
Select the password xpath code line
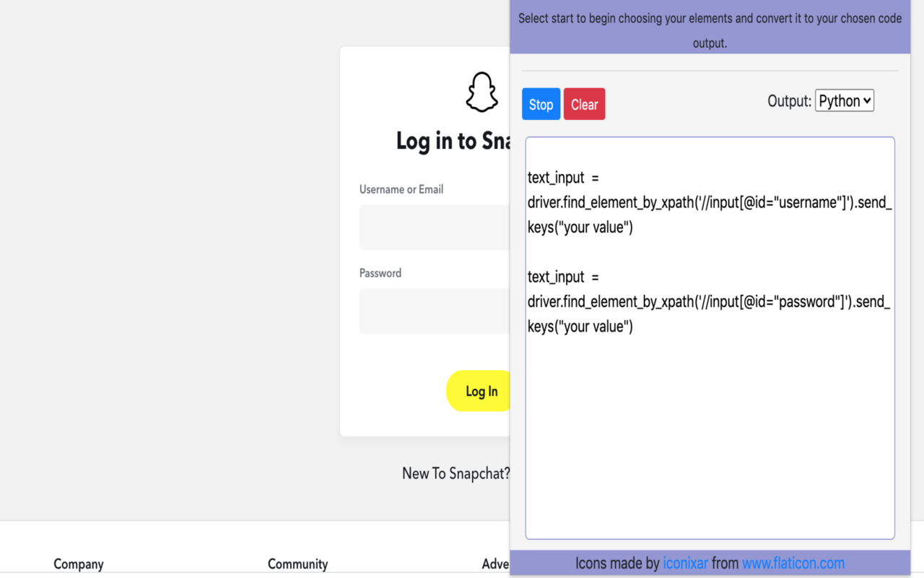point(710,301)
